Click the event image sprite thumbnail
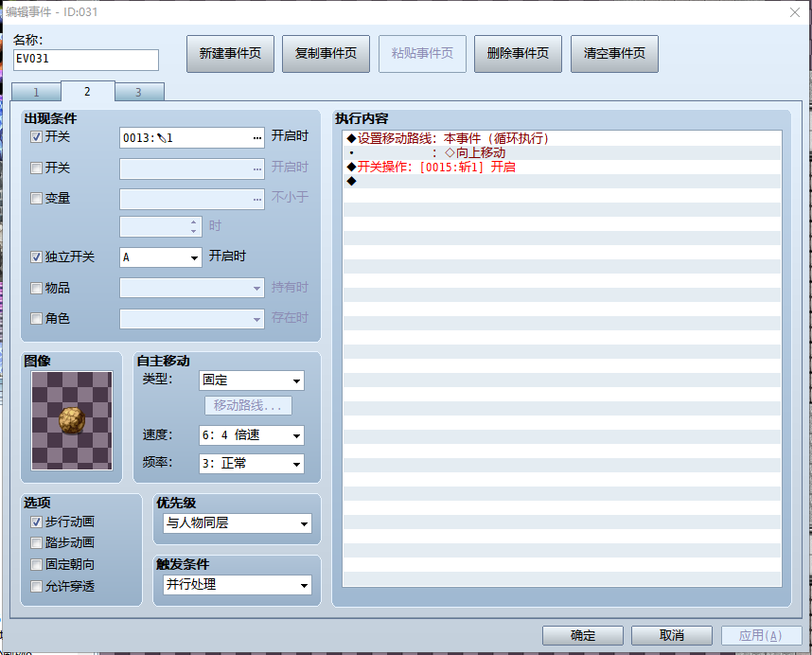This screenshot has height=655, width=812. tap(72, 420)
